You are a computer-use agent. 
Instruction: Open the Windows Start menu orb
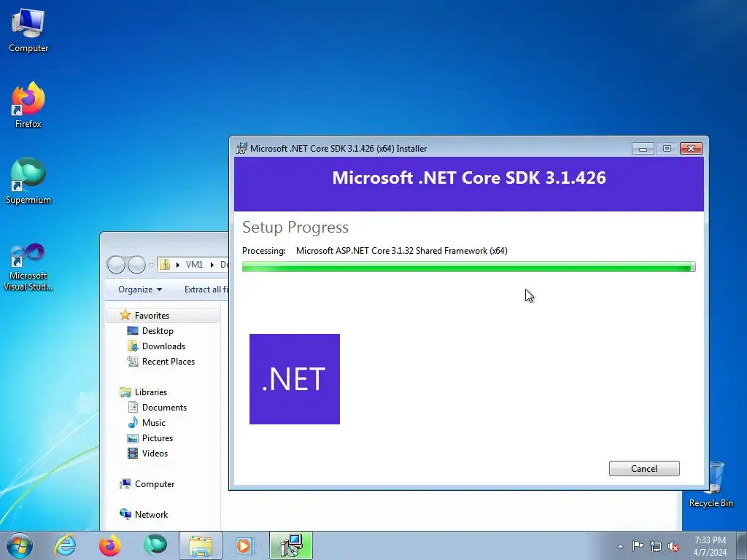pyautogui.click(x=20, y=545)
